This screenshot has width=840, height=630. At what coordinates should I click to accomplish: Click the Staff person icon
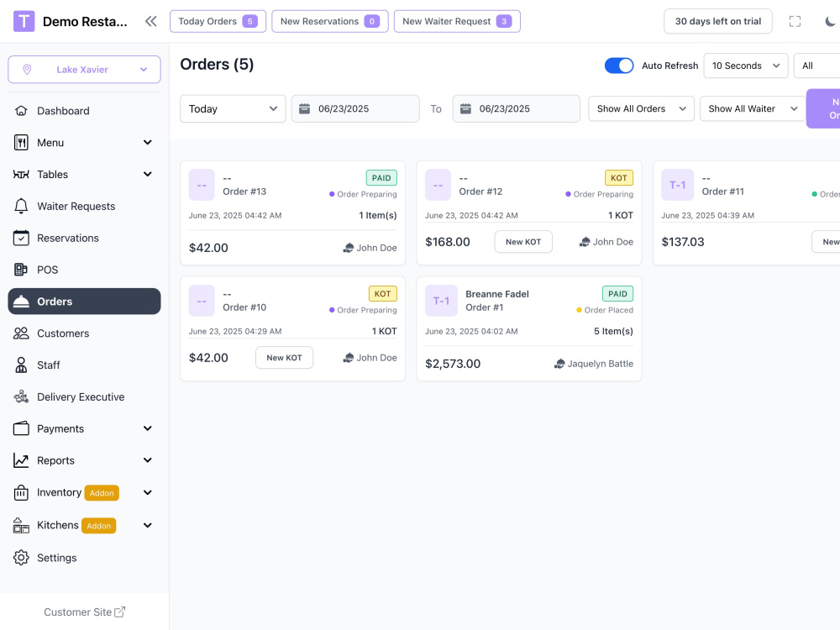coord(21,365)
